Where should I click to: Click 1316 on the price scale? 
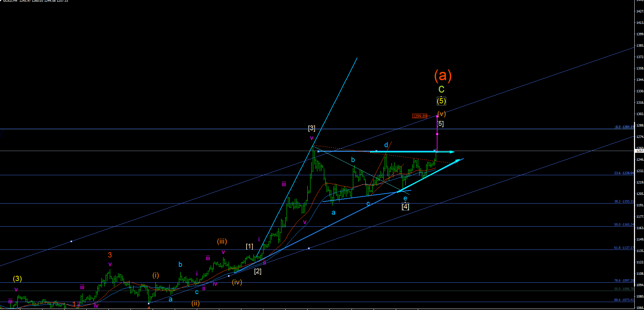coord(640,103)
